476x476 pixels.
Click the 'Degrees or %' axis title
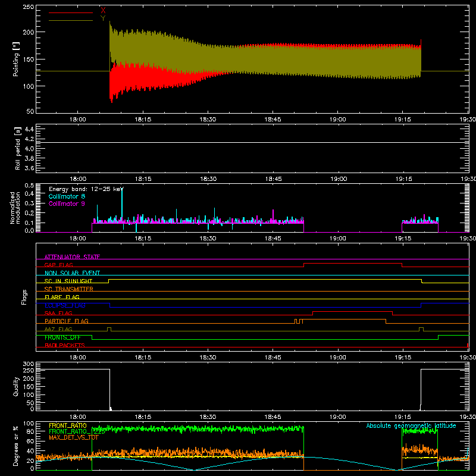(x=16, y=446)
